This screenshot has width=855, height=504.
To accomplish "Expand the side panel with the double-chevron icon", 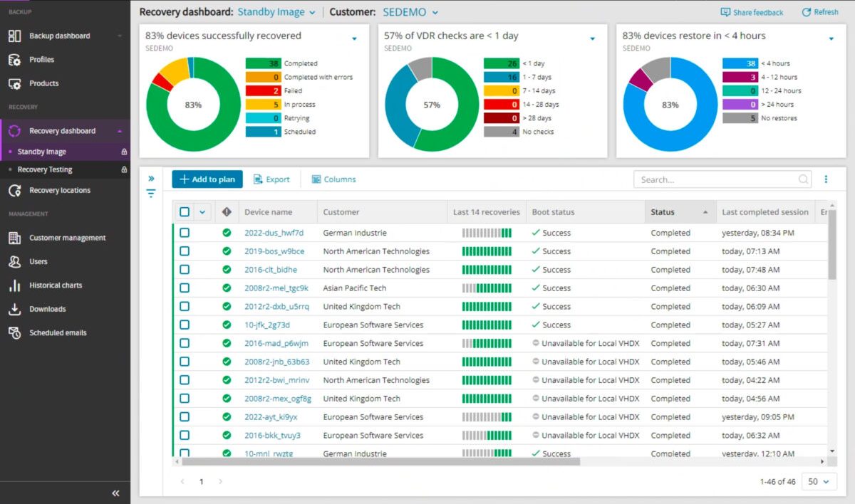I will 151,179.
